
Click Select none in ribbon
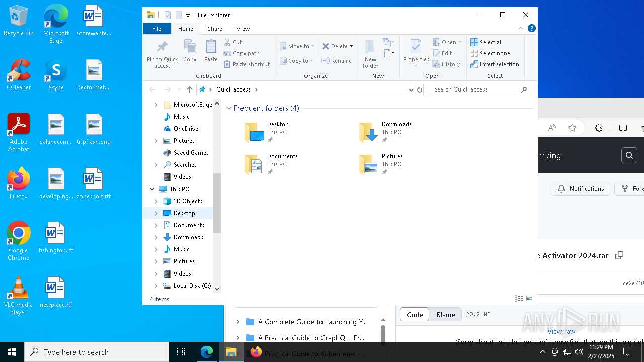coord(491,53)
